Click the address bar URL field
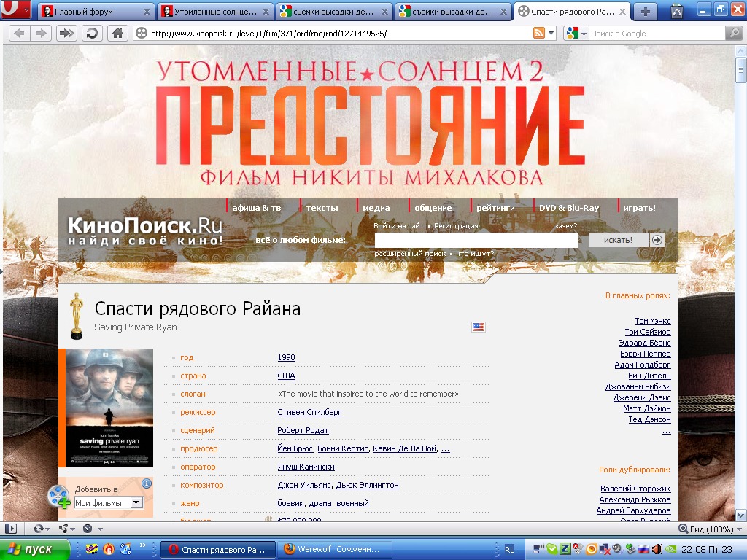 pos(333,34)
